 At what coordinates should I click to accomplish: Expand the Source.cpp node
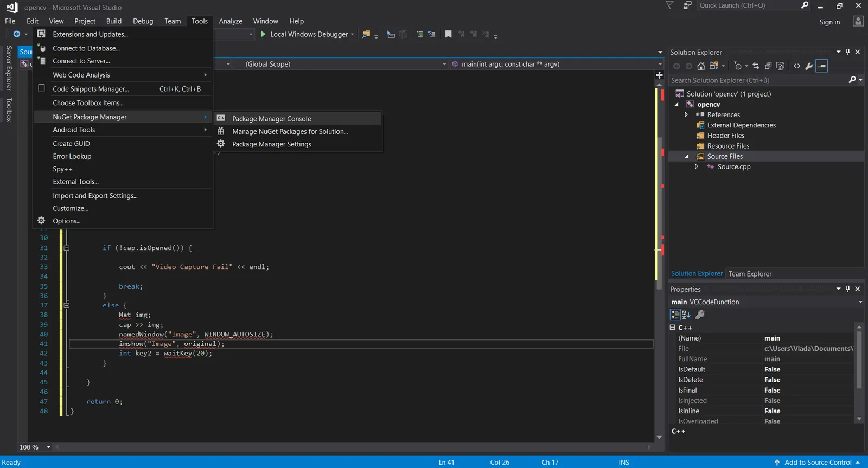coord(697,167)
